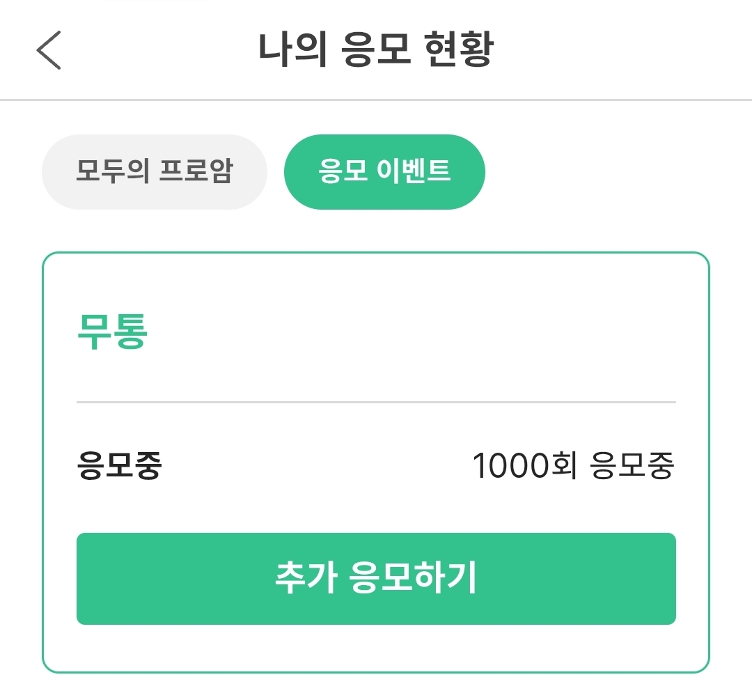Click the word 현황 in the header
Viewport: 752px width, 700px height.
[x=457, y=50]
